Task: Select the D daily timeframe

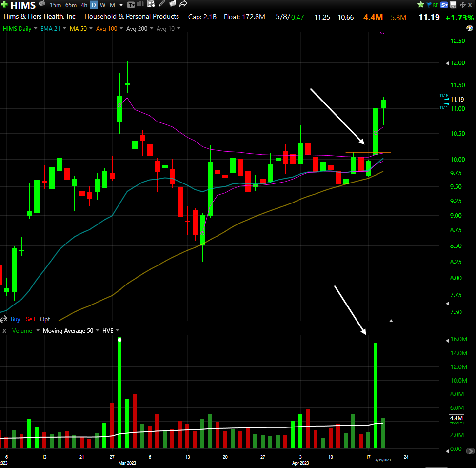Action: tap(94, 5)
